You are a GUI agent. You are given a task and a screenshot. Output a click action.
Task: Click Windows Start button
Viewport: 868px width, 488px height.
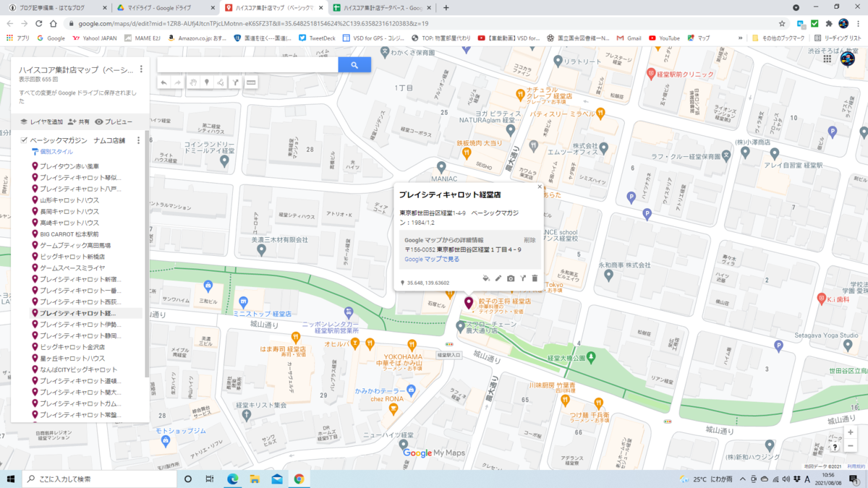point(11,479)
